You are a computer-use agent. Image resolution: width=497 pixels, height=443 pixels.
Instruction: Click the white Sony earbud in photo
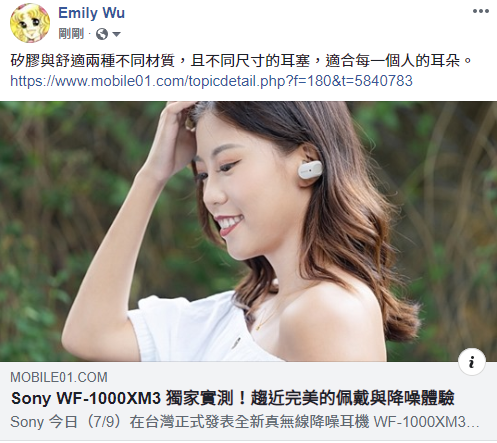pyautogui.click(x=310, y=170)
